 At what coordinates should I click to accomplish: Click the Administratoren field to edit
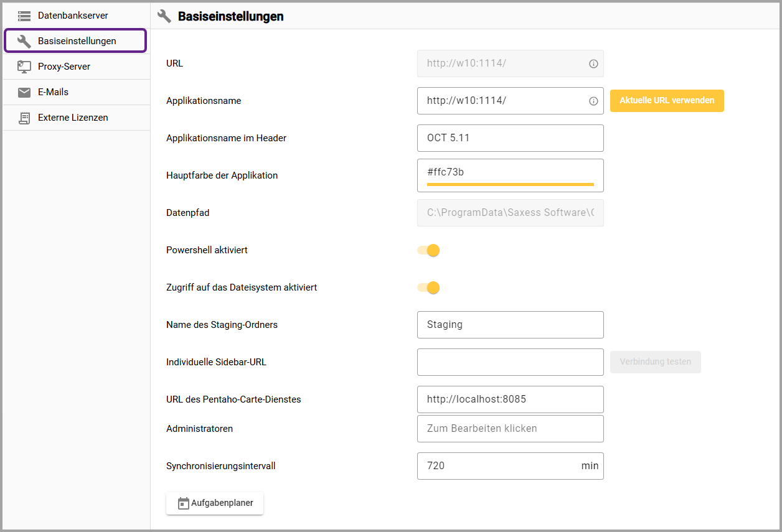click(x=510, y=429)
